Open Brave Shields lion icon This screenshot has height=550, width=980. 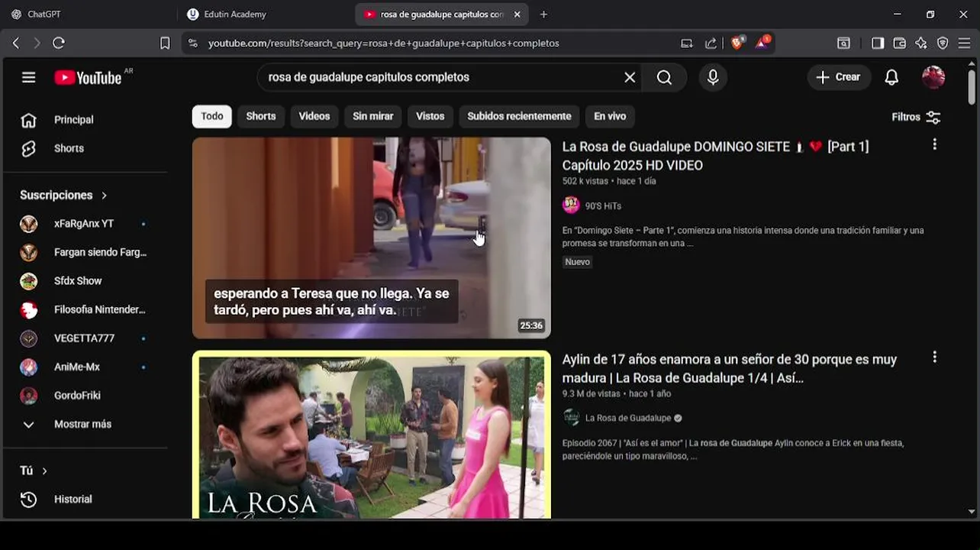pyautogui.click(x=737, y=43)
